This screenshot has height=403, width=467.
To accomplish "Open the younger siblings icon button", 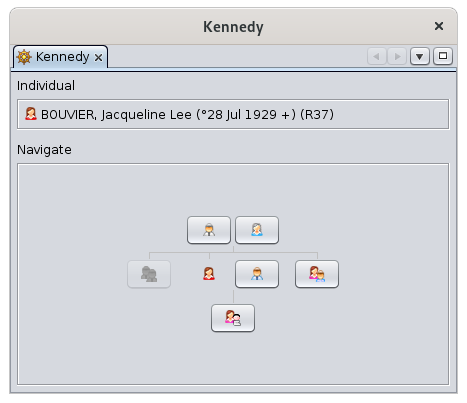I will pyautogui.click(x=317, y=274).
